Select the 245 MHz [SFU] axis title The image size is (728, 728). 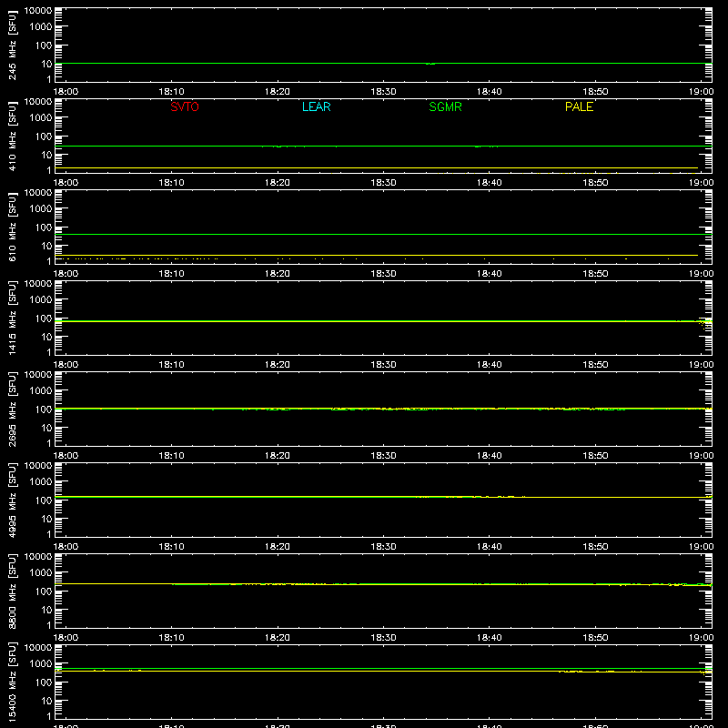(12, 45)
